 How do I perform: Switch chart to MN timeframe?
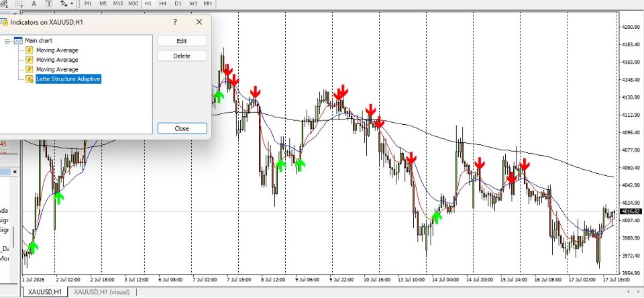coord(208,3)
